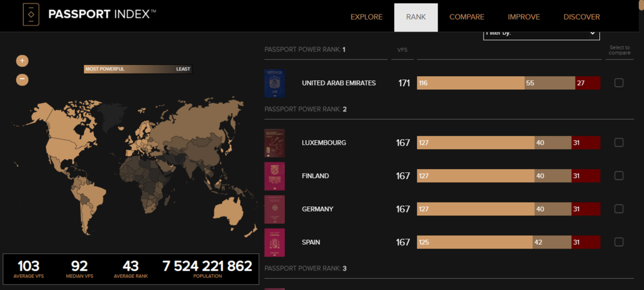Click the Finland country name link

tap(315, 176)
